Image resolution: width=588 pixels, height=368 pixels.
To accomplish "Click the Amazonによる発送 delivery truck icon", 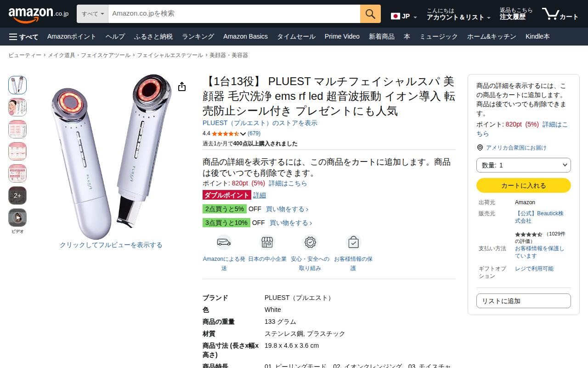I will [x=224, y=242].
